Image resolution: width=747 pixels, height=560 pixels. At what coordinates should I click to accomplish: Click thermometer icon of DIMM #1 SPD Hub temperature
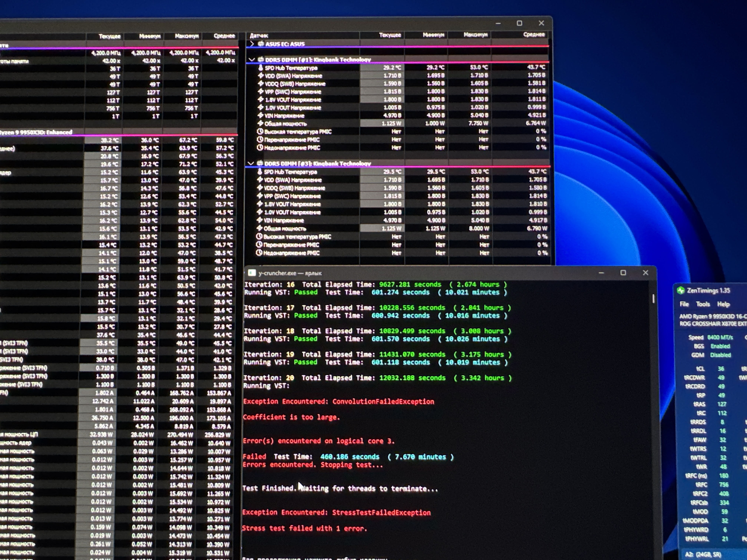[260, 68]
